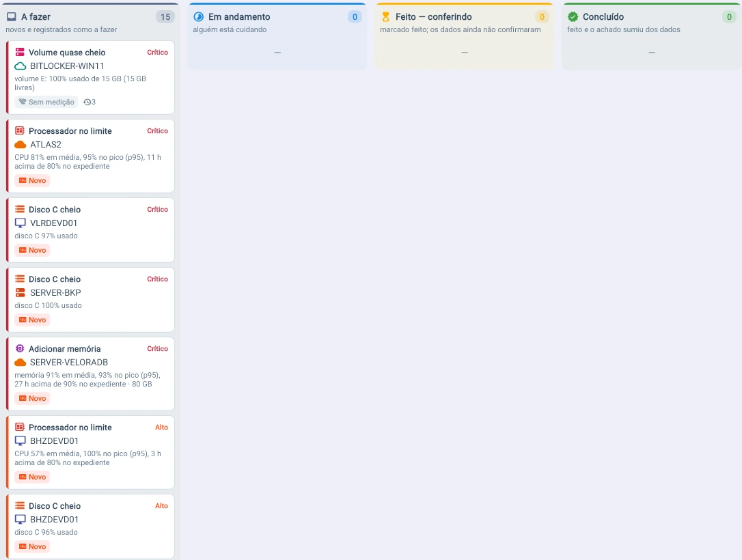Select the Em andamento column title
The height and width of the screenshot is (560, 742).
(239, 17)
